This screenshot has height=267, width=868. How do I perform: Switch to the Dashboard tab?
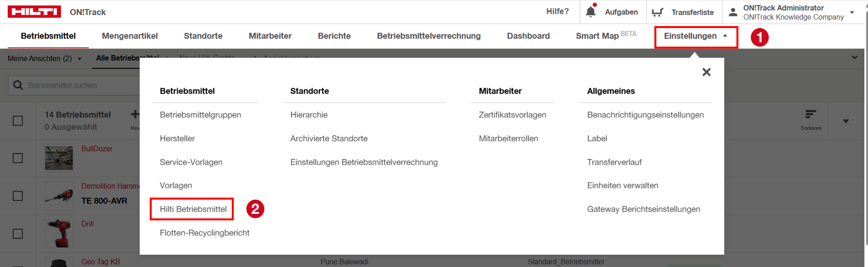(528, 36)
